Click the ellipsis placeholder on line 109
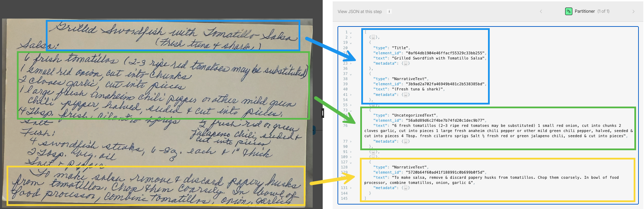Image resolution: width=644 pixels, height=209 pixels. point(373,157)
